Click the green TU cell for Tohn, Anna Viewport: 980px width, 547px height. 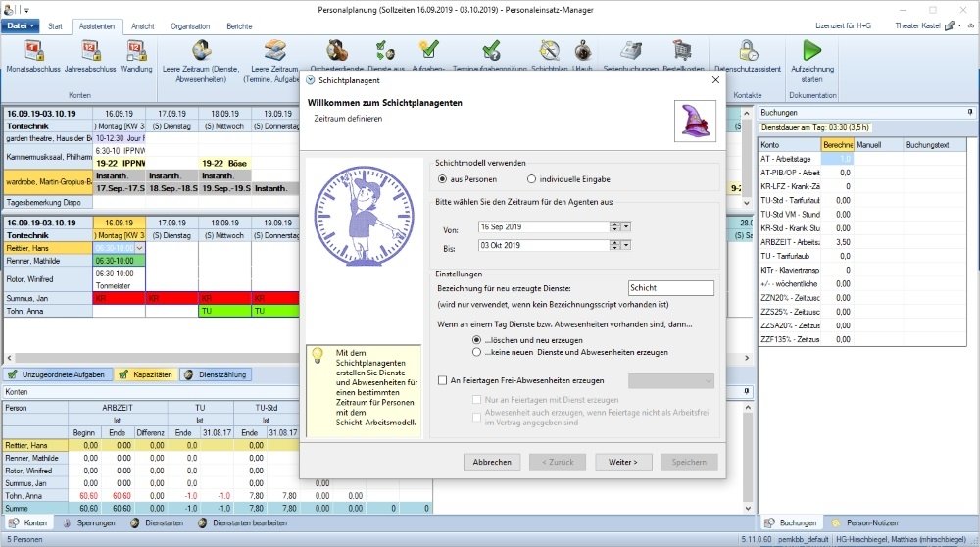point(224,311)
